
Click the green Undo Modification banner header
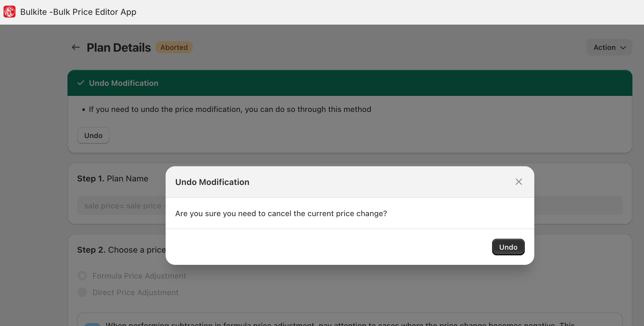tap(350, 83)
